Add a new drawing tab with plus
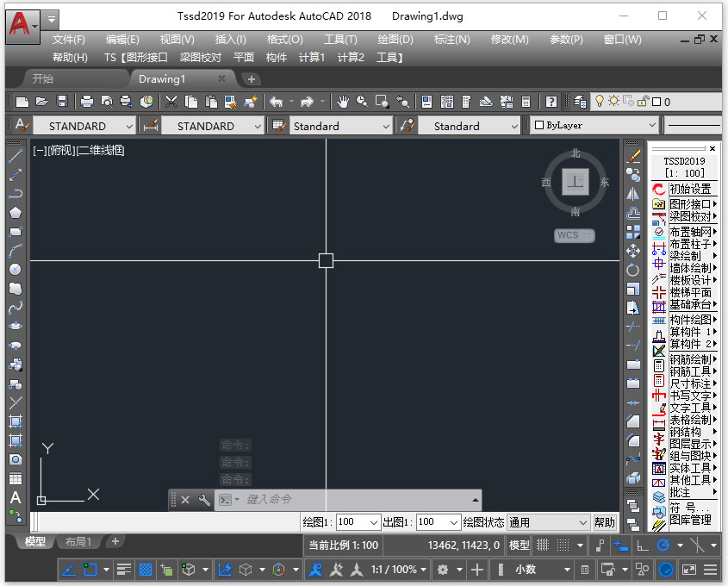This screenshot has height=586, width=728. click(252, 79)
